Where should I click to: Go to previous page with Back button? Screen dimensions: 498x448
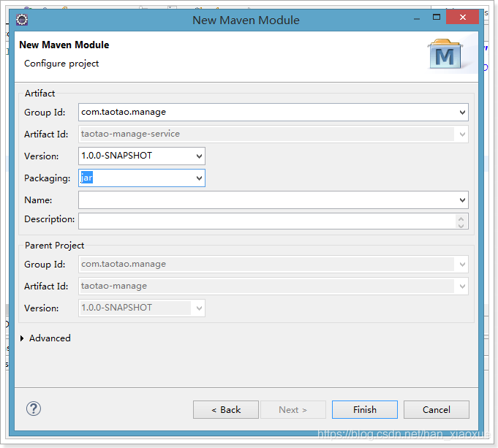(x=226, y=409)
